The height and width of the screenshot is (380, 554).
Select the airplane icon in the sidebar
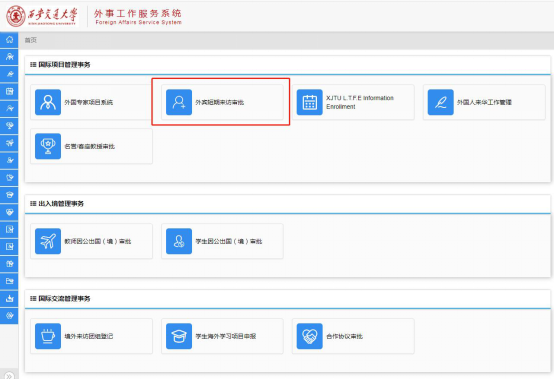[x=9, y=143]
